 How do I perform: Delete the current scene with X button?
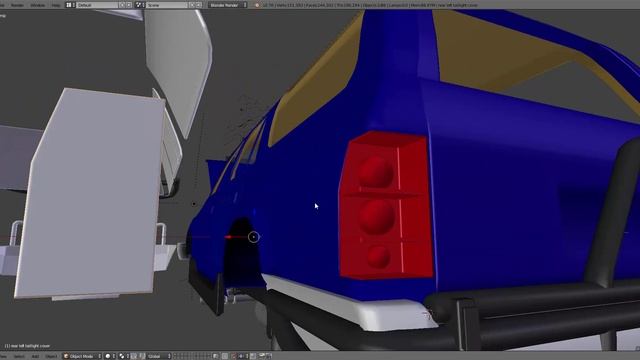pos(199,5)
